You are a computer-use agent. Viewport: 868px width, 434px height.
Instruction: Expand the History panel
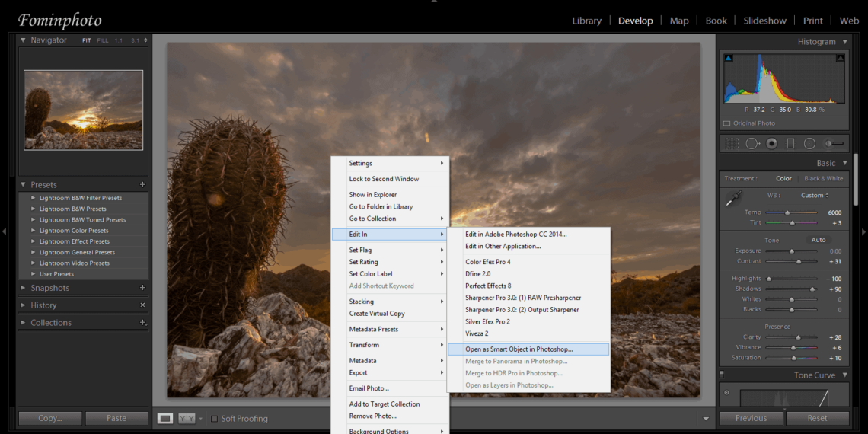click(24, 305)
